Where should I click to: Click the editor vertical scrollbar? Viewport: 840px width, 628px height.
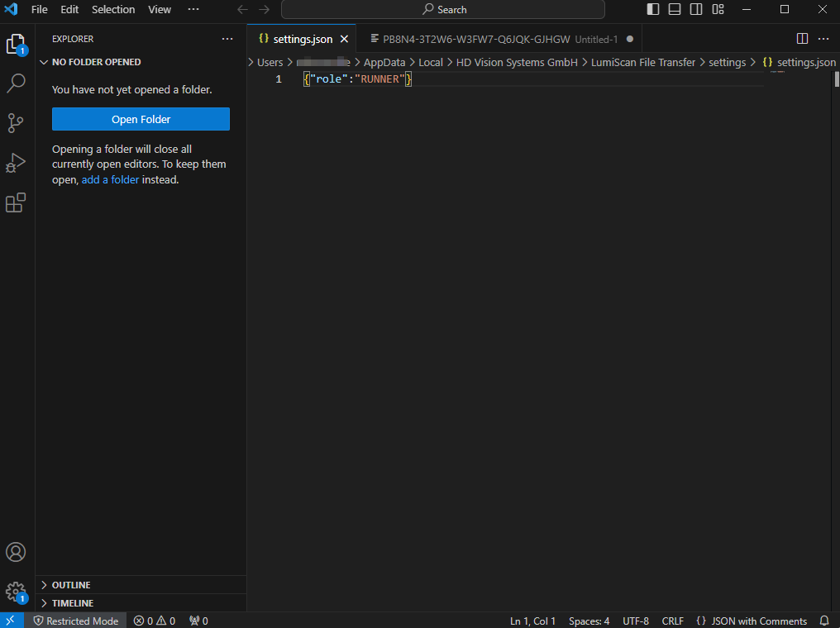(836, 79)
